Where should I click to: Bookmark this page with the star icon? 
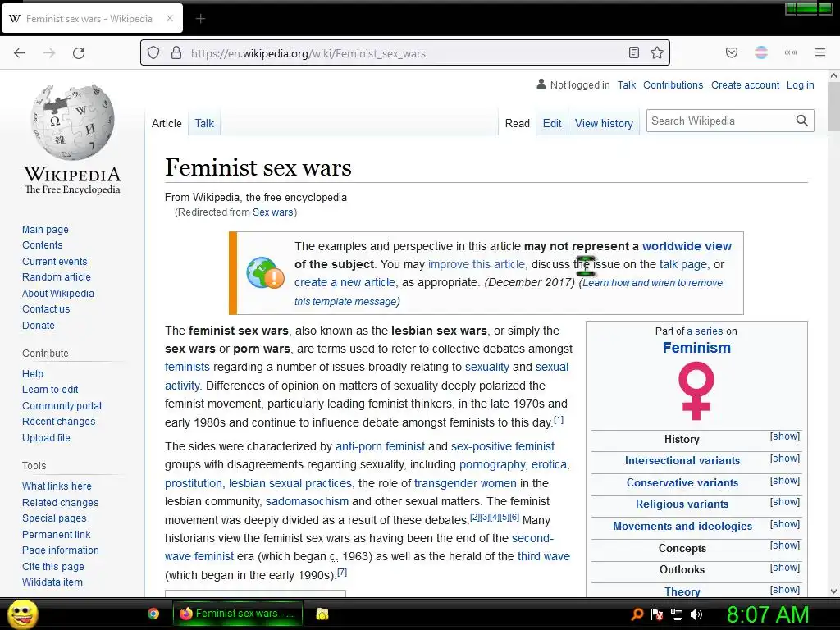point(657,52)
